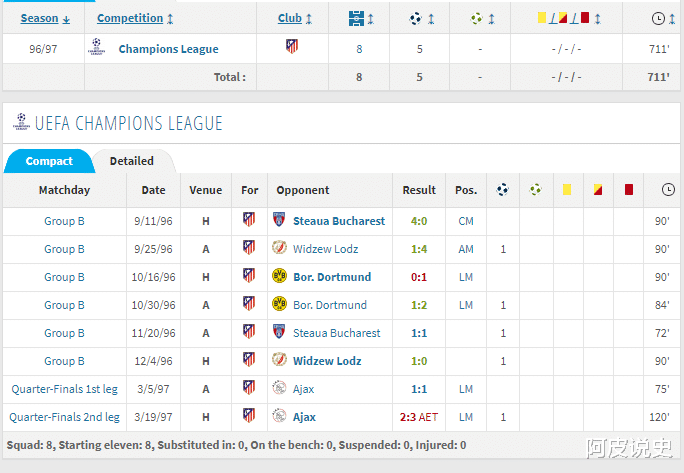The width and height of the screenshot is (684, 473).
Task: Select the Compact tab
Action: pyautogui.click(x=49, y=161)
